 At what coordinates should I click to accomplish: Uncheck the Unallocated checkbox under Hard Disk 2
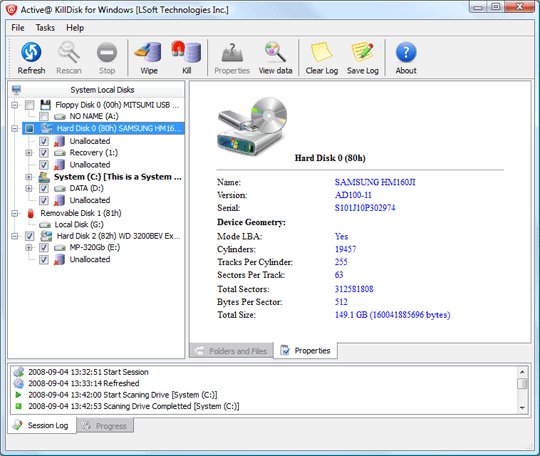pos(44,260)
